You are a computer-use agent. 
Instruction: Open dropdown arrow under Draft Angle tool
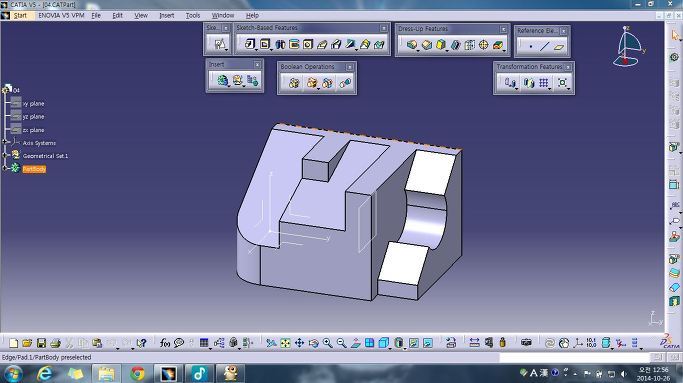(447, 51)
